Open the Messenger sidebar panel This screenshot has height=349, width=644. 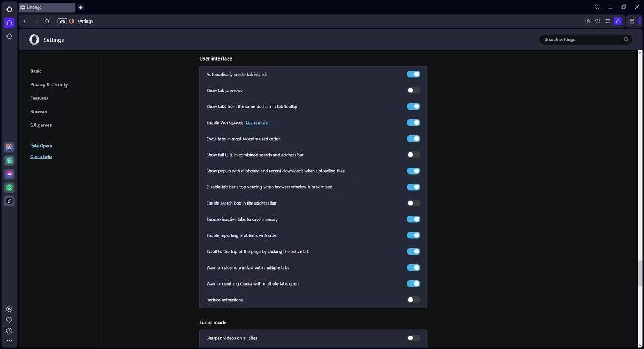coord(9,174)
